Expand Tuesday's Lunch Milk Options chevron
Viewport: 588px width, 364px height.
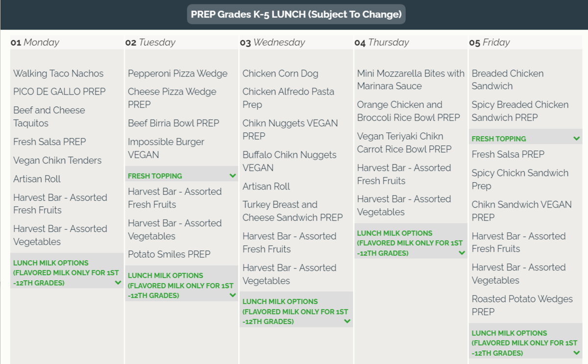(x=232, y=295)
